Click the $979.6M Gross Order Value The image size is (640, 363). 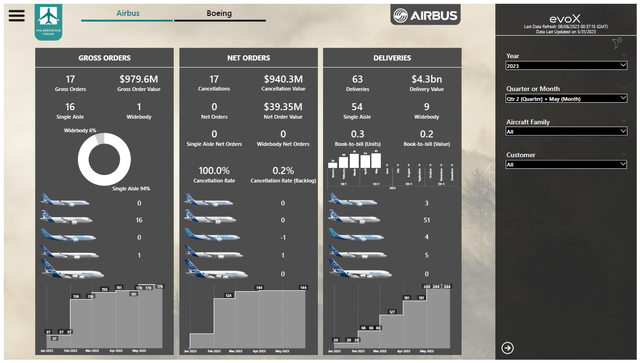click(139, 79)
